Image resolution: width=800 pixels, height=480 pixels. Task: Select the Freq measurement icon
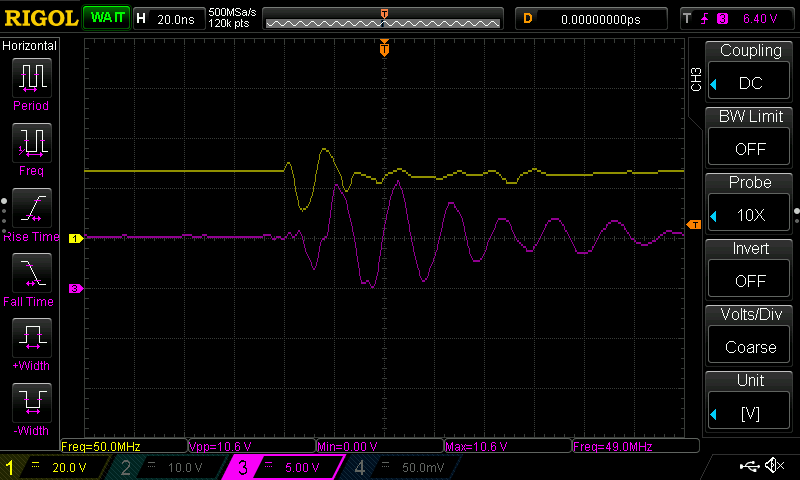pyautogui.click(x=32, y=143)
